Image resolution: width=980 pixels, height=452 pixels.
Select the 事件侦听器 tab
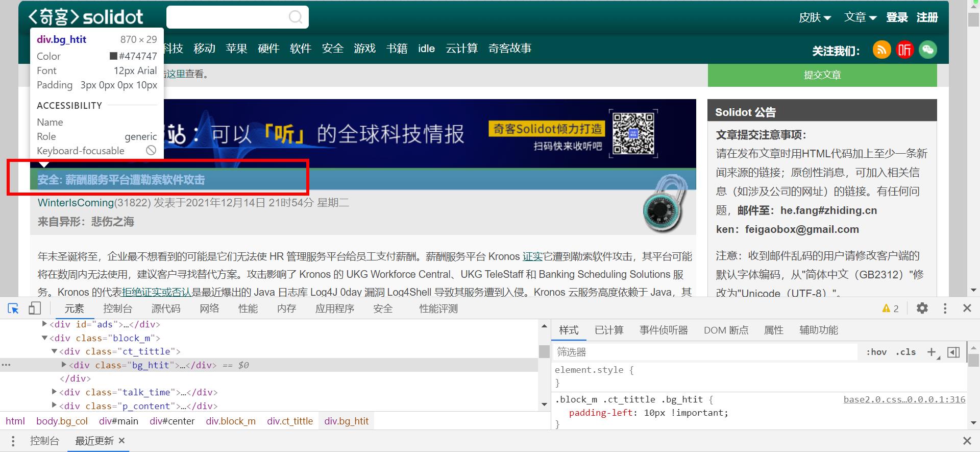664,330
